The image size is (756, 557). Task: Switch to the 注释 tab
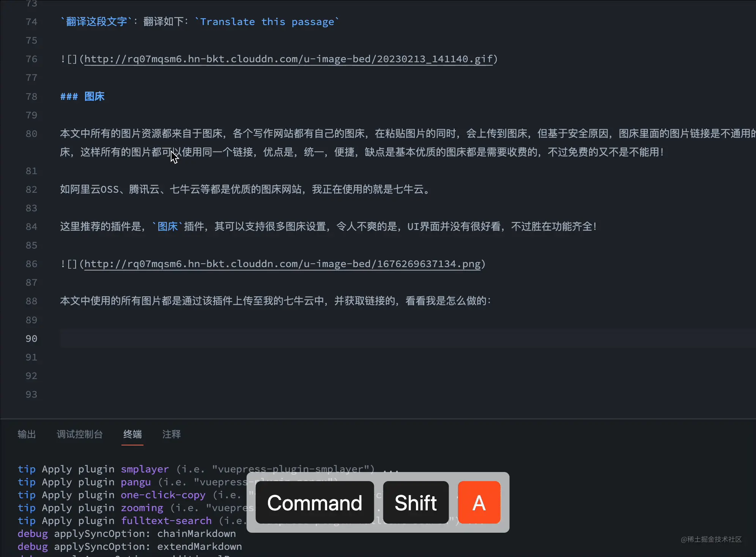[172, 434]
